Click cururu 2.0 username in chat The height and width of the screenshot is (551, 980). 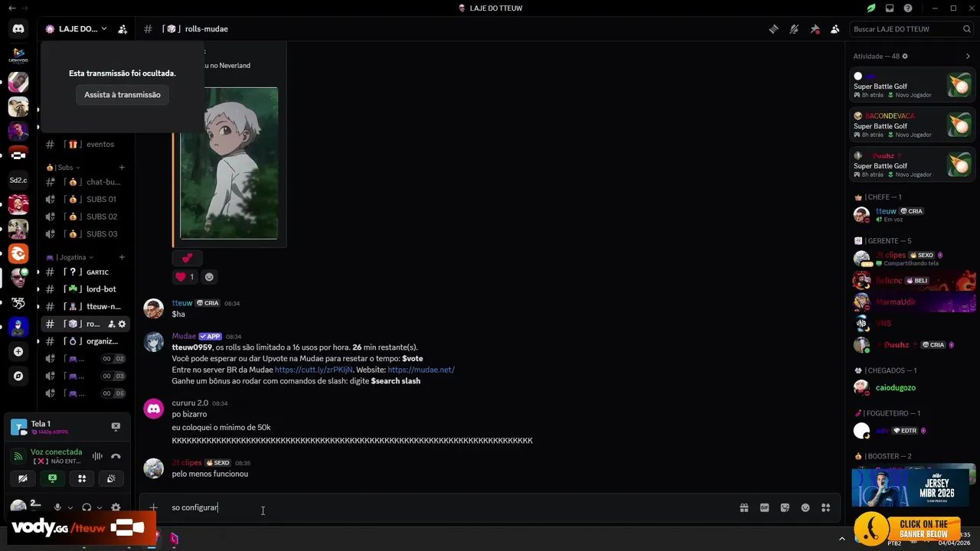point(190,403)
